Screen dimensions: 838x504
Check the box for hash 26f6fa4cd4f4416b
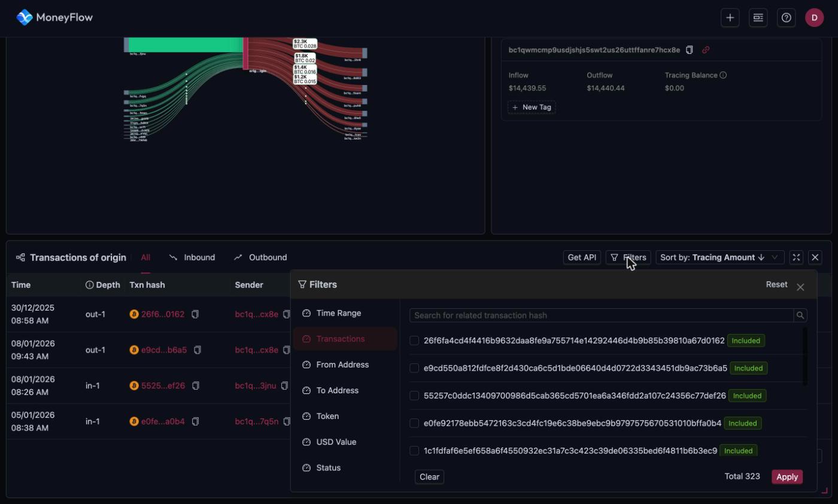point(414,341)
